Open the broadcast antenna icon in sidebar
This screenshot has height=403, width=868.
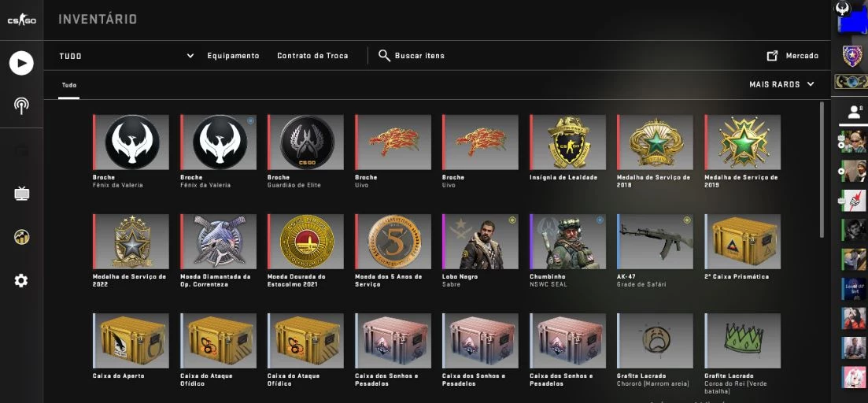pos(21,105)
